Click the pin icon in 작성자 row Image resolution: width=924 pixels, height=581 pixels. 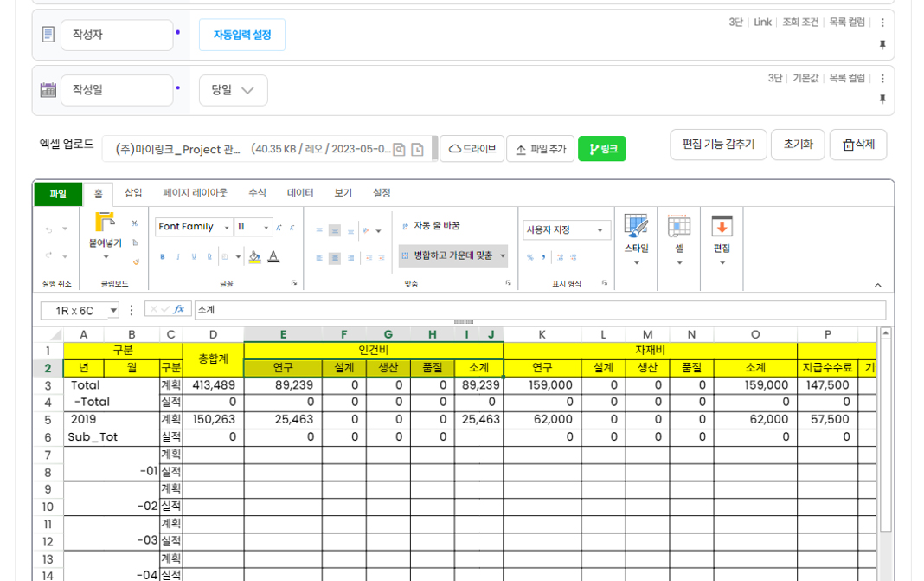(882, 45)
